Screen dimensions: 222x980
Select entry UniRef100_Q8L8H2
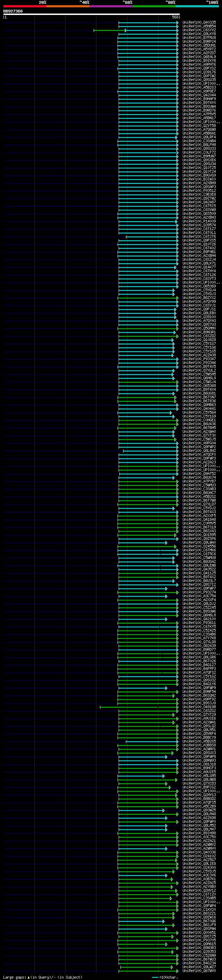[199, 451]
